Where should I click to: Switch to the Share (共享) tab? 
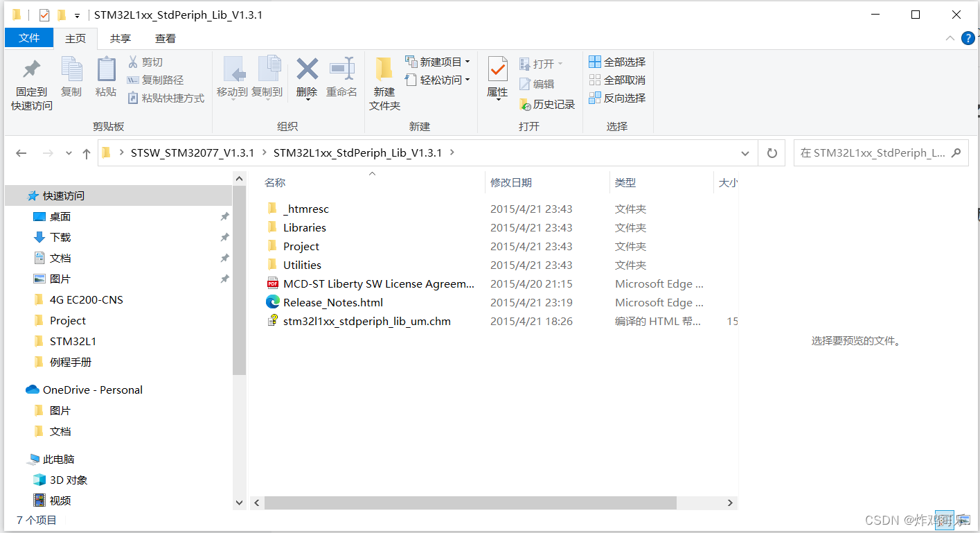click(x=121, y=38)
